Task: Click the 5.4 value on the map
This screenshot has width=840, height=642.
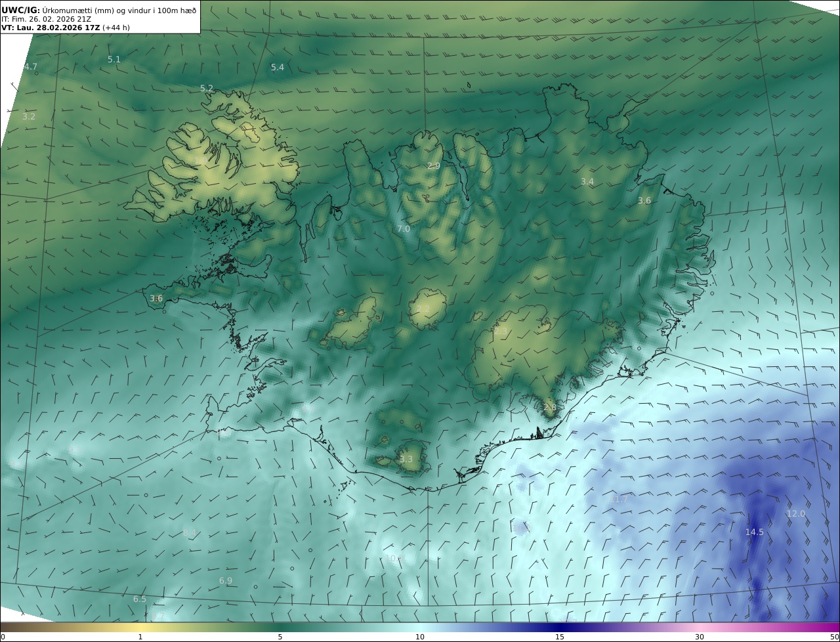Action: [x=278, y=68]
